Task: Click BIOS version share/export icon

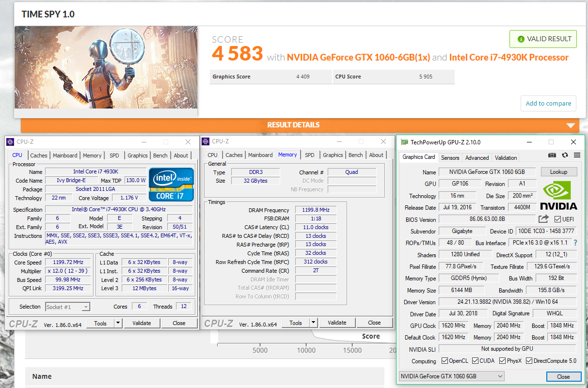Action: pyautogui.click(x=543, y=219)
